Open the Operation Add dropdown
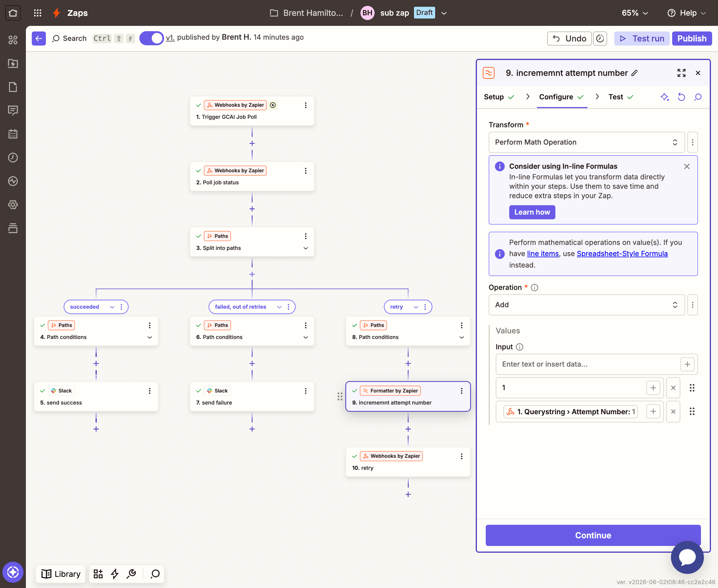 (x=586, y=305)
